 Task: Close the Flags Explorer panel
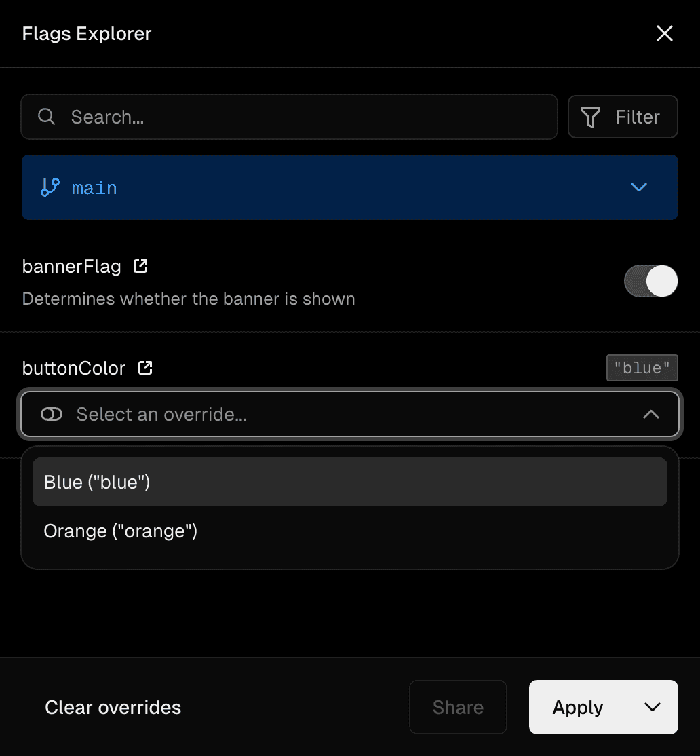pyautogui.click(x=664, y=33)
